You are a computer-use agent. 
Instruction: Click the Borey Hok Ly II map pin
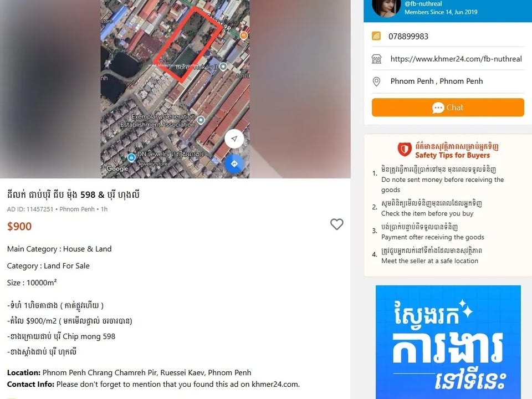[223, 66]
